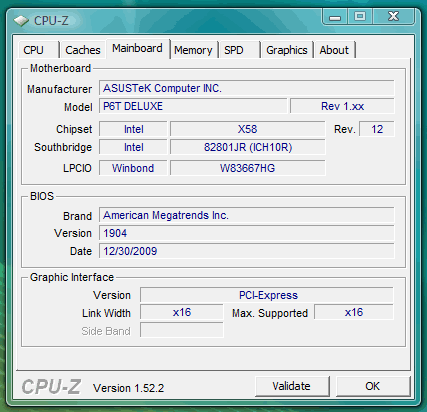Click the BIOS Date label

(x=81, y=251)
